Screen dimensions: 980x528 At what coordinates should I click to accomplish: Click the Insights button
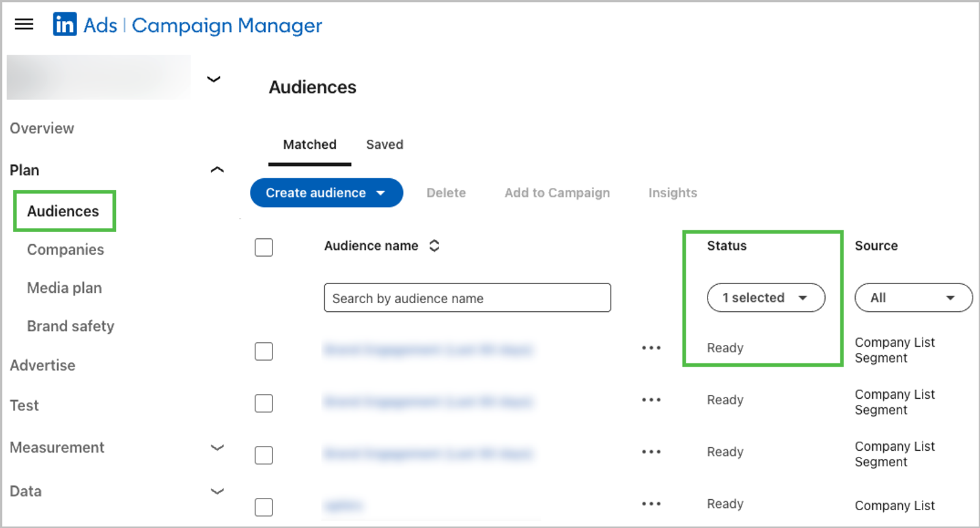[x=673, y=193]
